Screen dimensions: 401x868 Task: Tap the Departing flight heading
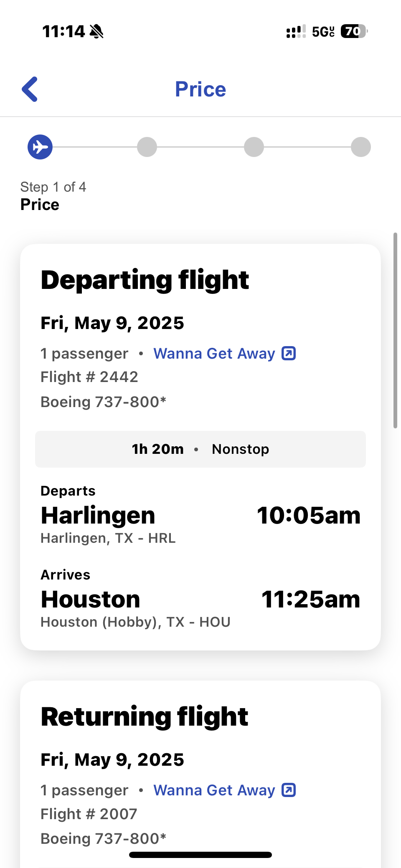tap(145, 280)
